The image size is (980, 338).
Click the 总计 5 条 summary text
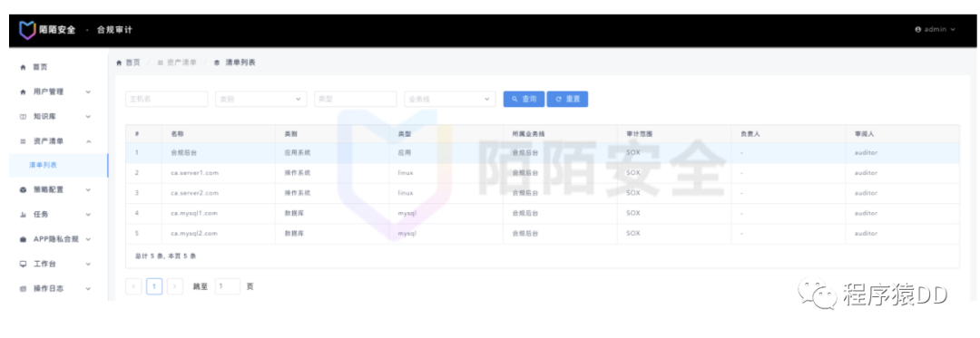[166, 256]
